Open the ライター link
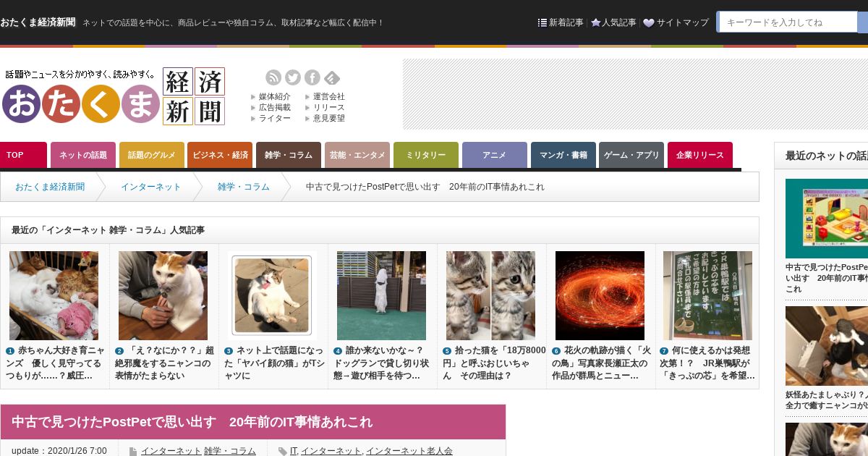Image resolution: width=868 pixels, height=456 pixels. [275, 118]
